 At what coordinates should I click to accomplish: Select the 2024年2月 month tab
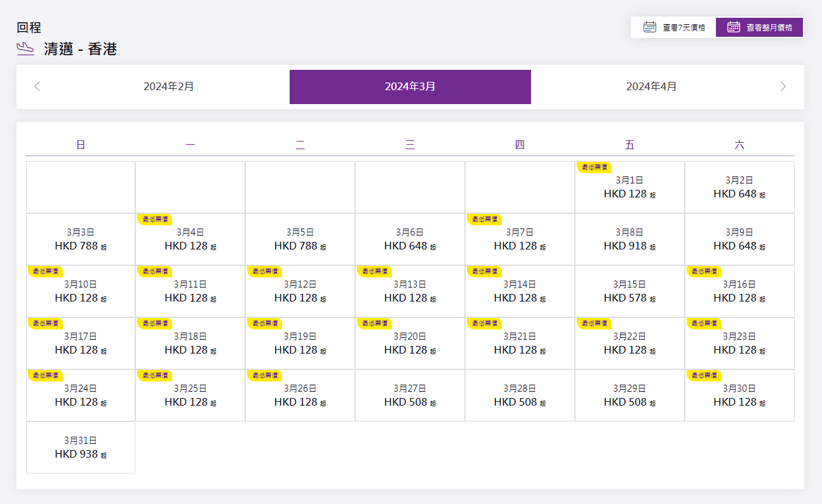click(x=168, y=86)
